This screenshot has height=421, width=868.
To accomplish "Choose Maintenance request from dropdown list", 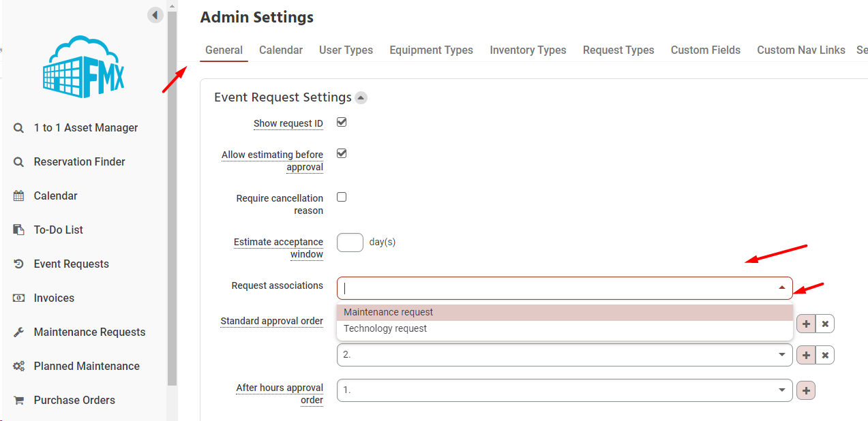I will pos(565,312).
